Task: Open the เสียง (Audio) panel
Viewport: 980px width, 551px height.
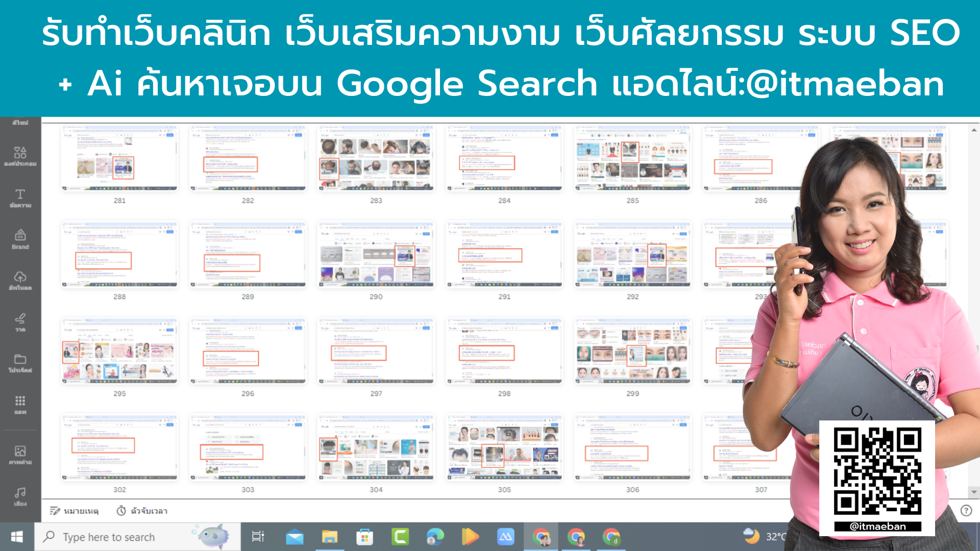Action: coord(19,494)
